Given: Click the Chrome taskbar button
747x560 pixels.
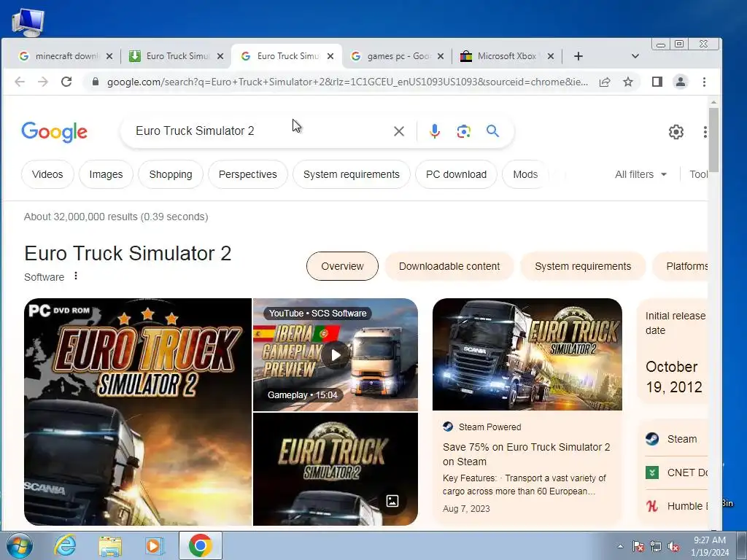Looking at the screenshot, I should coord(200,545).
